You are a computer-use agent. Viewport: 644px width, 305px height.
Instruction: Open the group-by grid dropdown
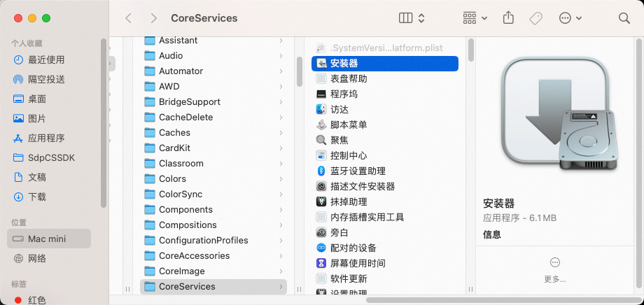pyautogui.click(x=476, y=18)
